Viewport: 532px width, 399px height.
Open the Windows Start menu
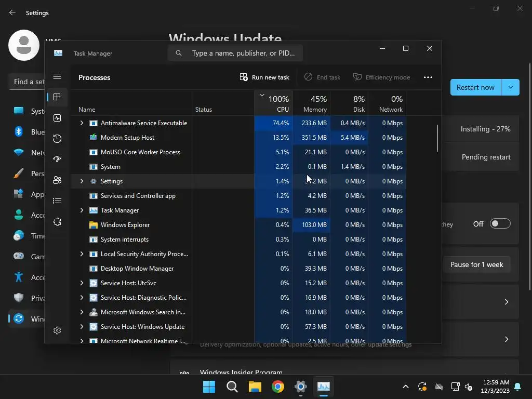(x=209, y=387)
